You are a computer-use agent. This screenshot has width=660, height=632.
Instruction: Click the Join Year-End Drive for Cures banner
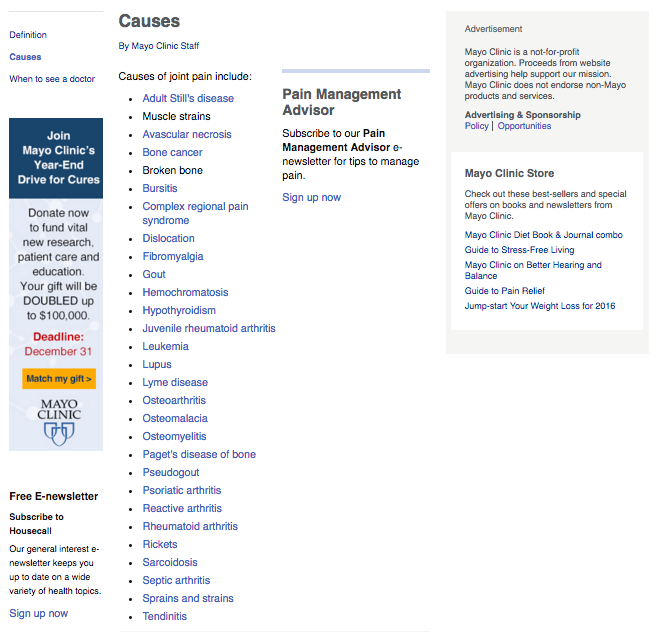pos(56,158)
